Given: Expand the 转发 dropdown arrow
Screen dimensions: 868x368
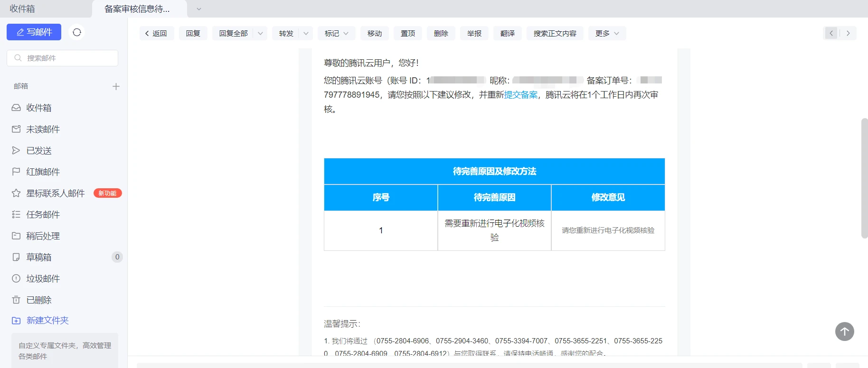Looking at the screenshot, I should point(306,34).
